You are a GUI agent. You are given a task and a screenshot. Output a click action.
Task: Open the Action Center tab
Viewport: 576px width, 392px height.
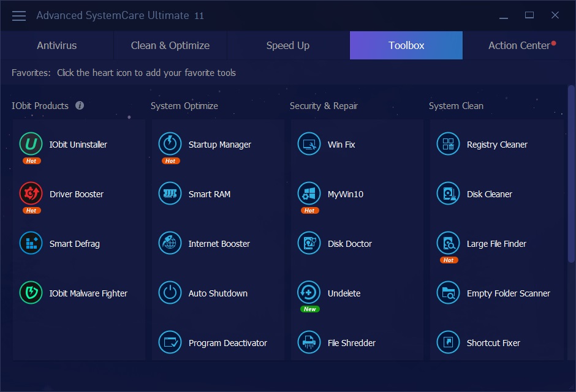[519, 45]
